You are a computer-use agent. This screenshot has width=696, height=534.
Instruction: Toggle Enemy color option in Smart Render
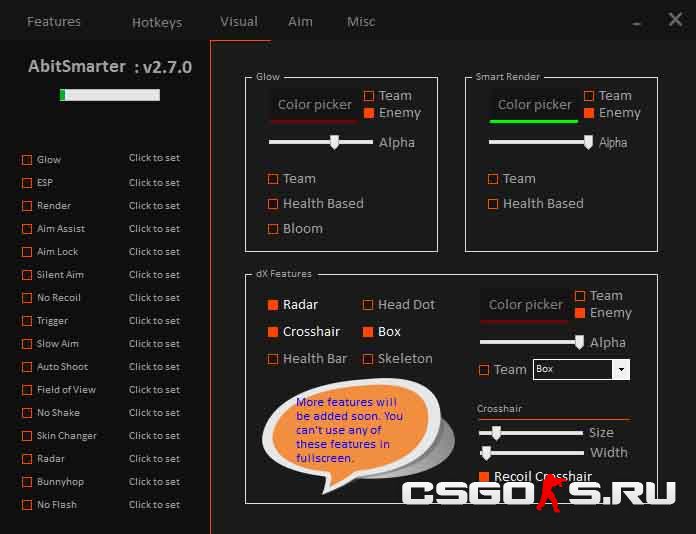[x=589, y=113]
